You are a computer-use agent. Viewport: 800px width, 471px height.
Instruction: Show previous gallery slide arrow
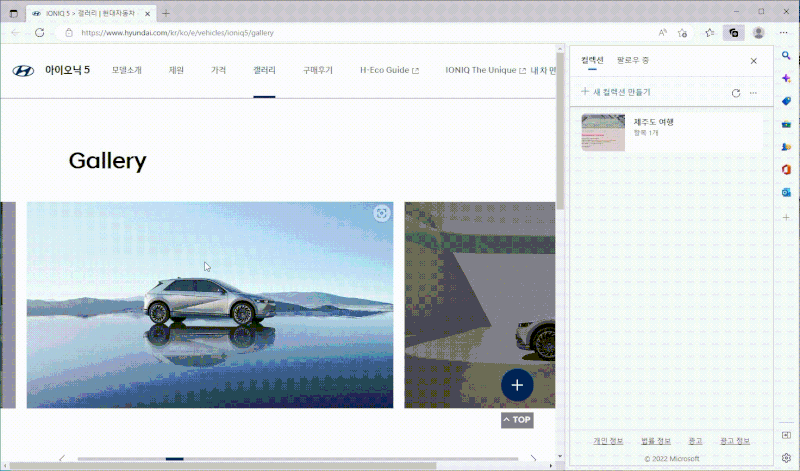[62, 458]
